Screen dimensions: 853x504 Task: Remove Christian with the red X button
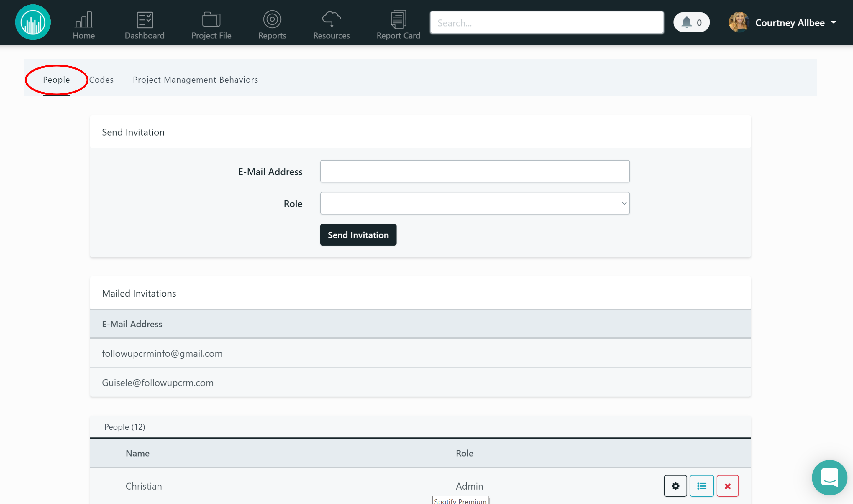click(x=728, y=486)
